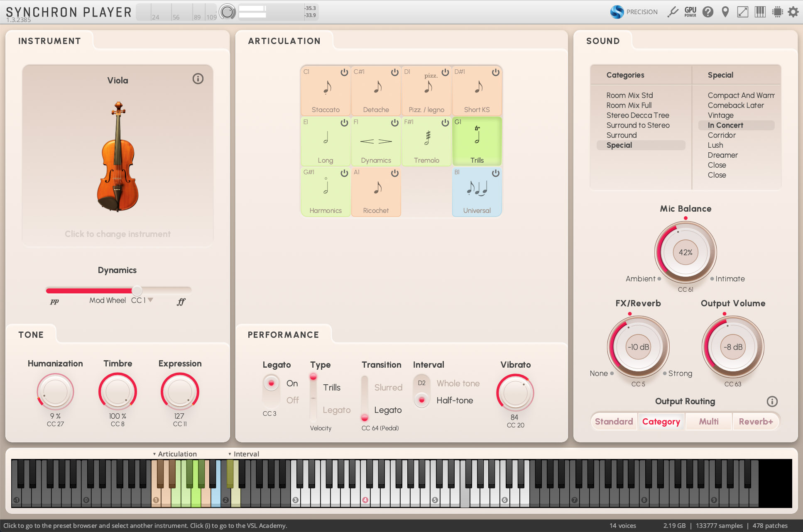Select the Long articulation pad

(326, 141)
